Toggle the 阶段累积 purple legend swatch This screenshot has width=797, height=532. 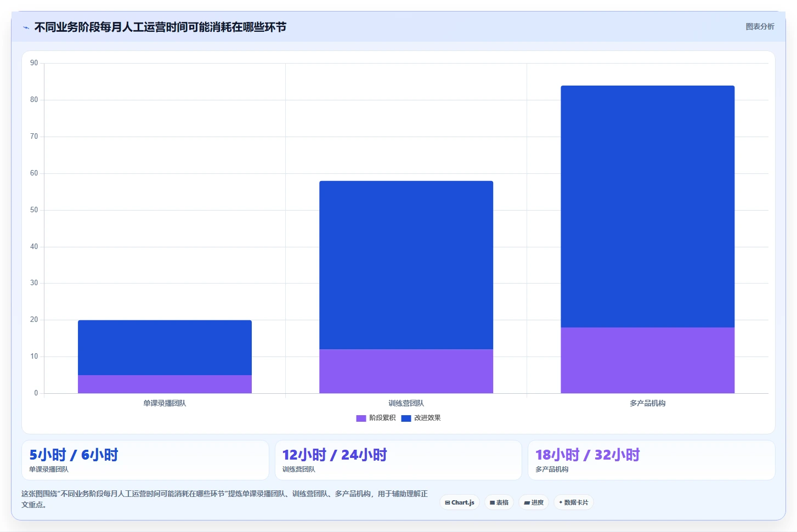tap(361, 418)
